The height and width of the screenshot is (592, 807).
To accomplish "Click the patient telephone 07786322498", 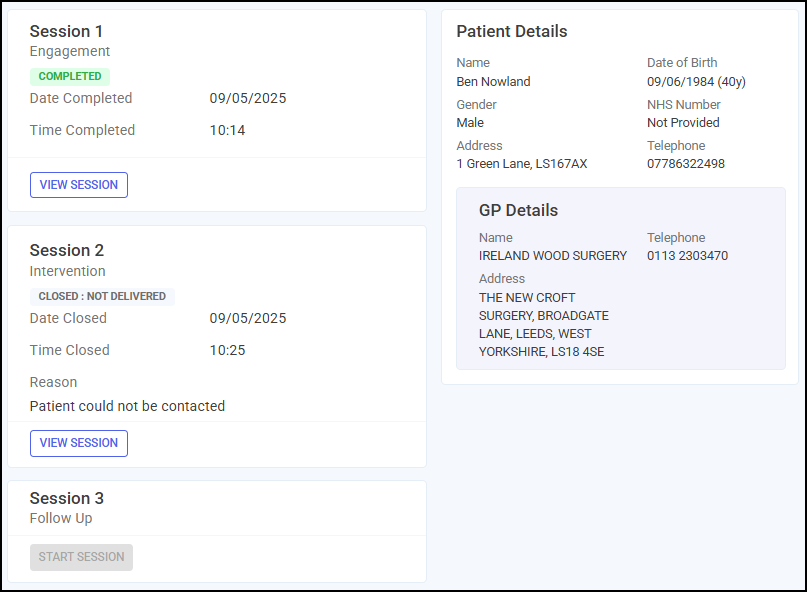I will pyautogui.click(x=686, y=164).
